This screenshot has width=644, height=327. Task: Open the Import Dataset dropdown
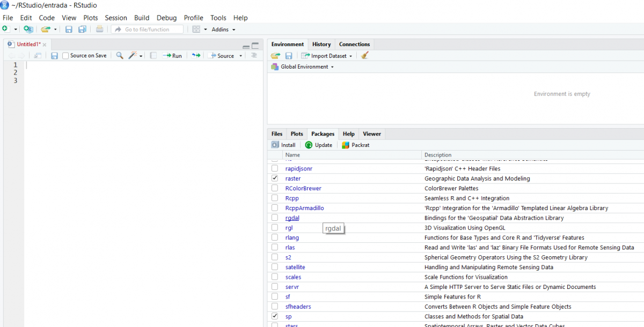327,56
